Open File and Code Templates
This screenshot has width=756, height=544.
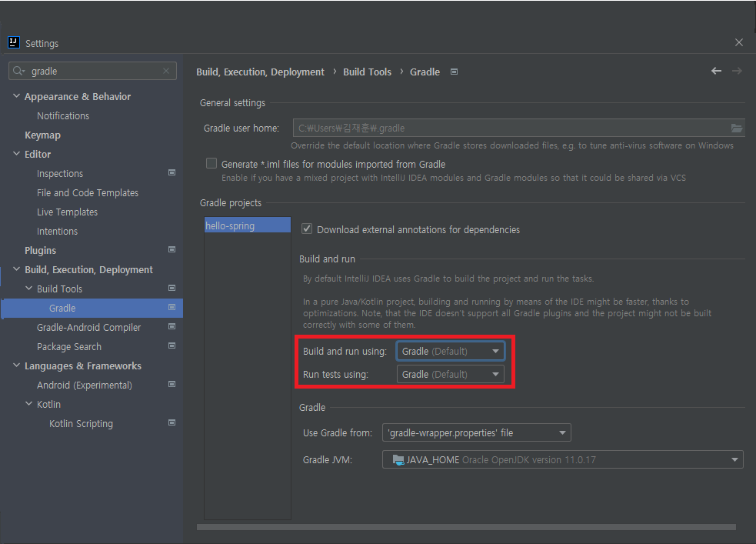[88, 193]
